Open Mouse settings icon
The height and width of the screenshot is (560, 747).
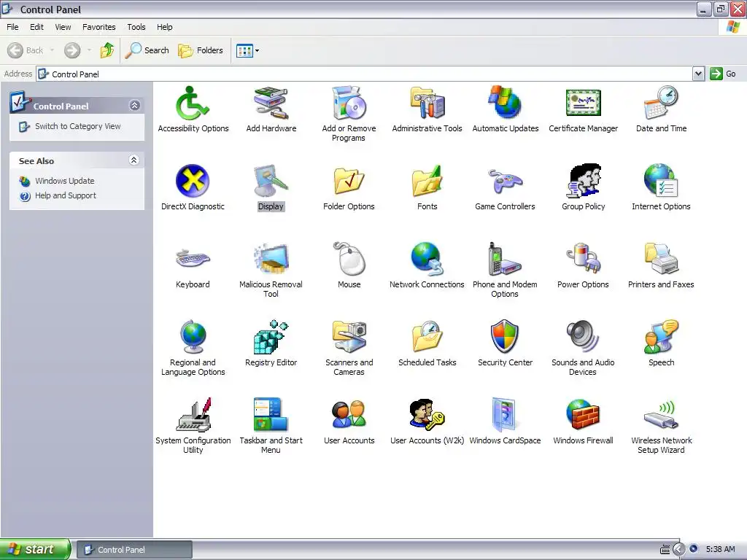click(x=349, y=259)
